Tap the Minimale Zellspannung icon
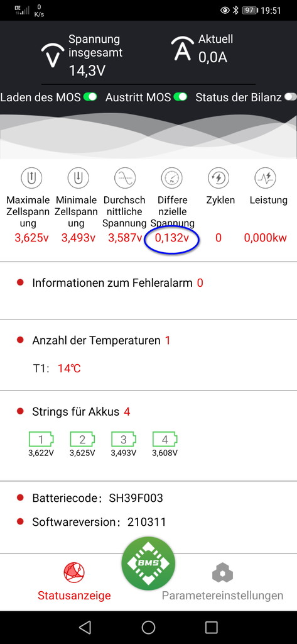297x644 pixels. [78, 177]
